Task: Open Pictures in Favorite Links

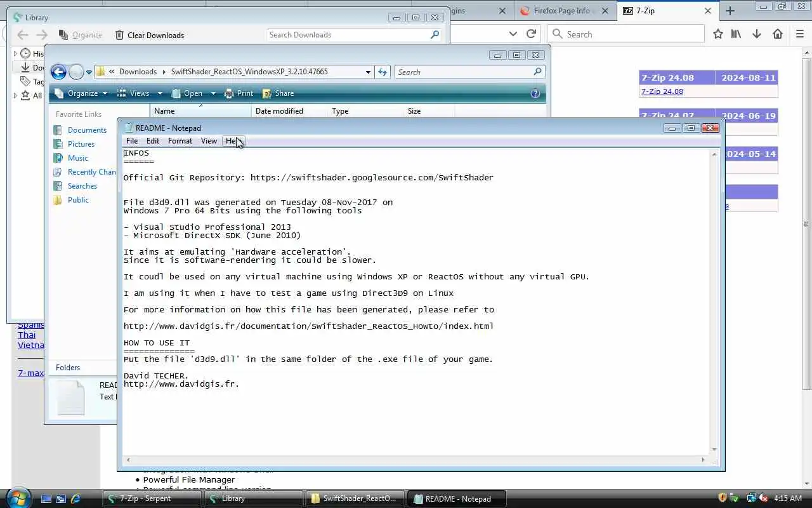Action: coord(74,144)
